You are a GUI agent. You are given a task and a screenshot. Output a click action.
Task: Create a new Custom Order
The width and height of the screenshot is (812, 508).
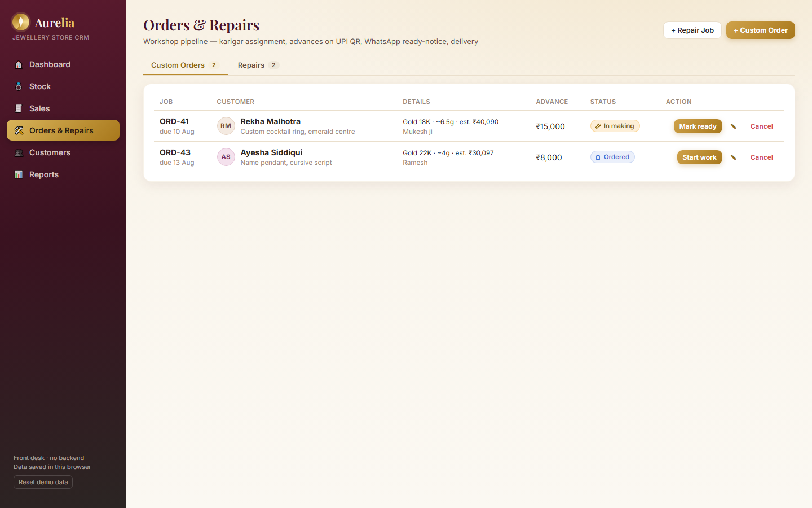click(760, 30)
